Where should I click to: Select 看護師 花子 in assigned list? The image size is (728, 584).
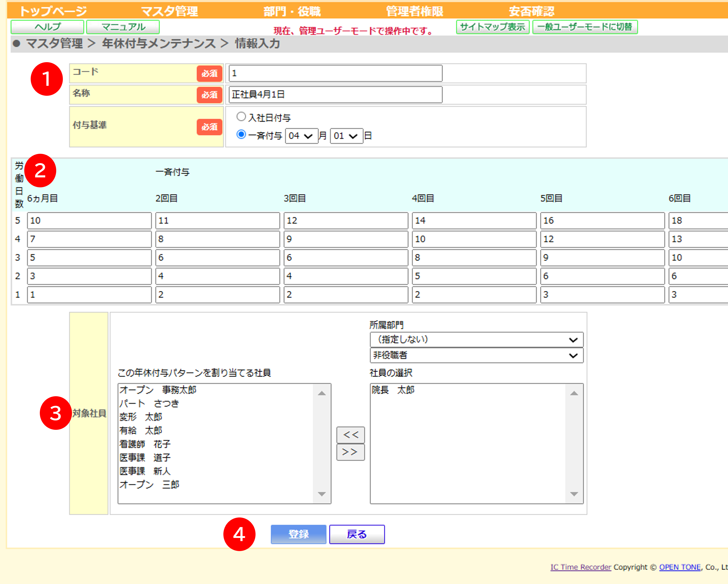(145, 444)
